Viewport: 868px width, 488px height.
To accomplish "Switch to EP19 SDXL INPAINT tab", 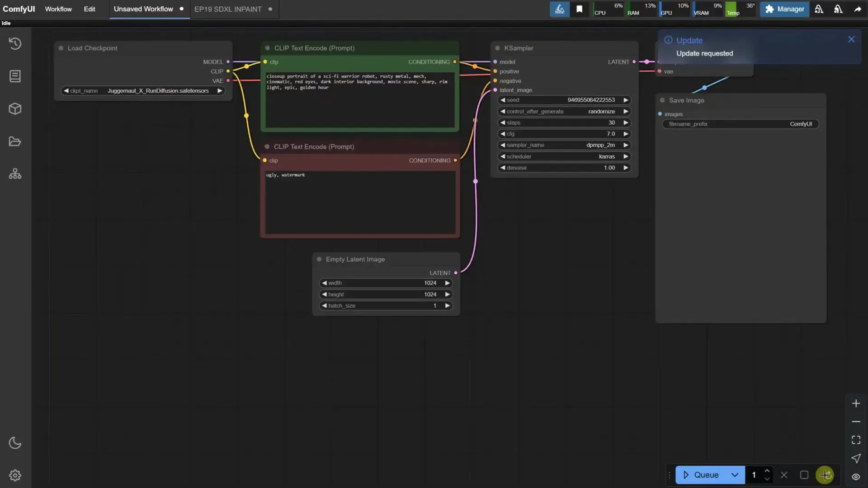I will [228, 9].
